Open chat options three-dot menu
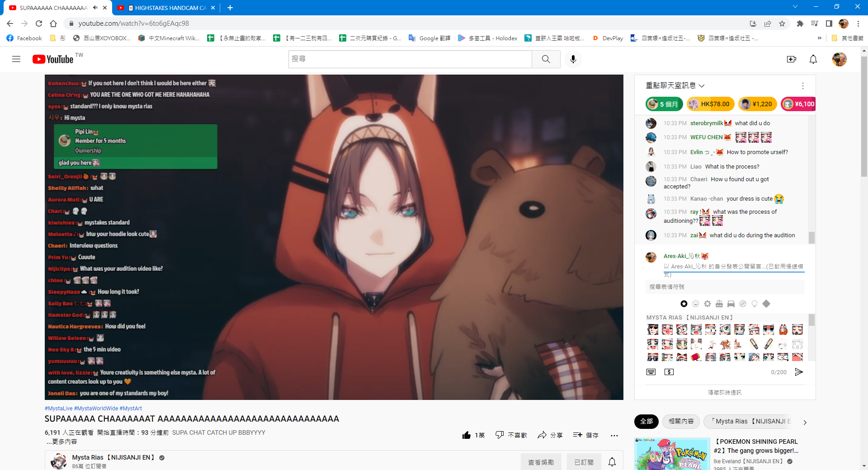Screen dimensions: 868x470 coord(802,86)
